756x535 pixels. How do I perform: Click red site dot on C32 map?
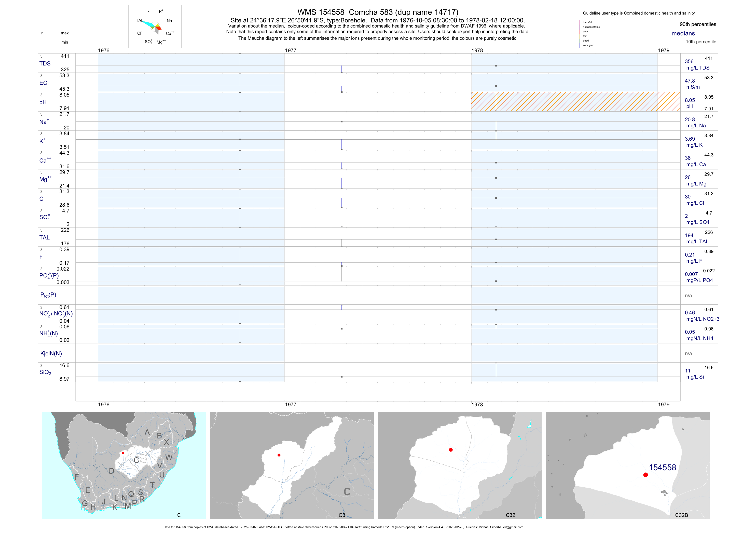coord(451,450)
